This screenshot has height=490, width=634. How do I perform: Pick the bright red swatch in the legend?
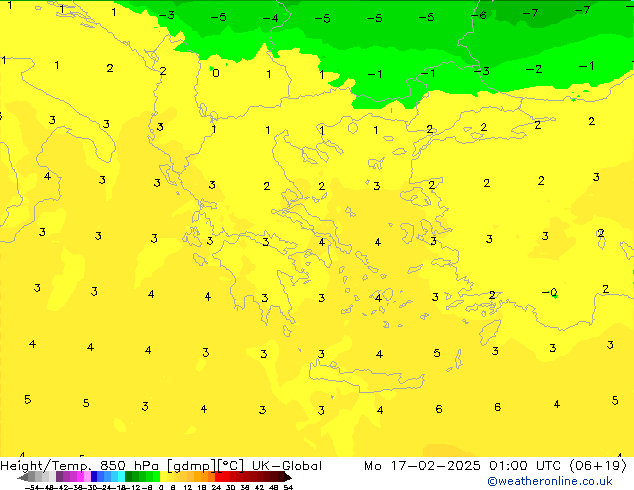(218, 477)
